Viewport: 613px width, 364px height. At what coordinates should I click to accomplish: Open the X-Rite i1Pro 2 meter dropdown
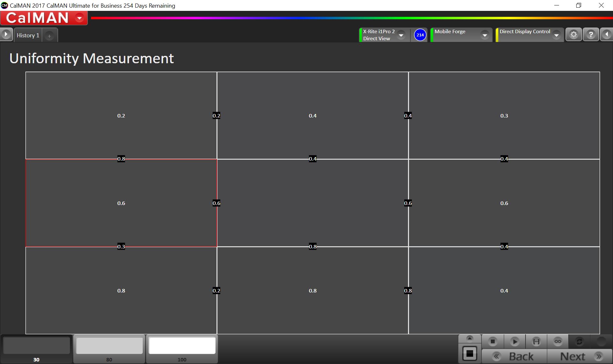[401, 35]
